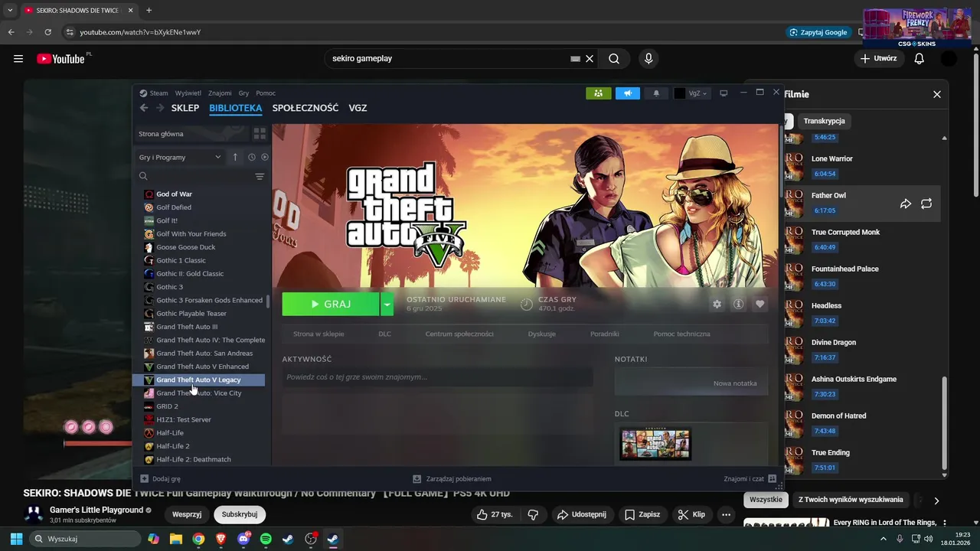This screenshot has width=980, height=551.
Task: Open Poradniki link
Action: 605,334
